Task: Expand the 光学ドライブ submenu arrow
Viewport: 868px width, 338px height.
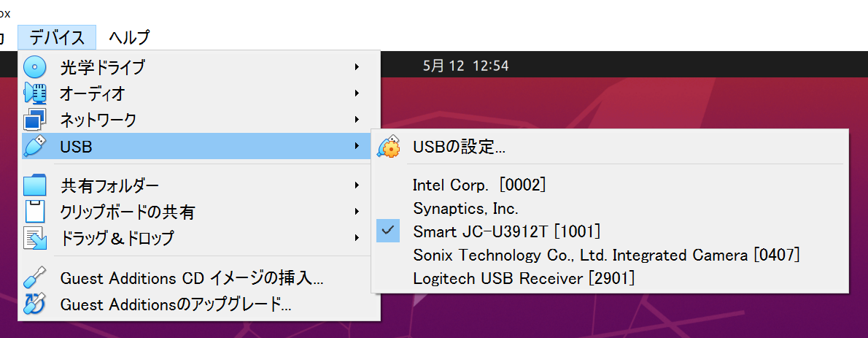Action: click(357, 67)
